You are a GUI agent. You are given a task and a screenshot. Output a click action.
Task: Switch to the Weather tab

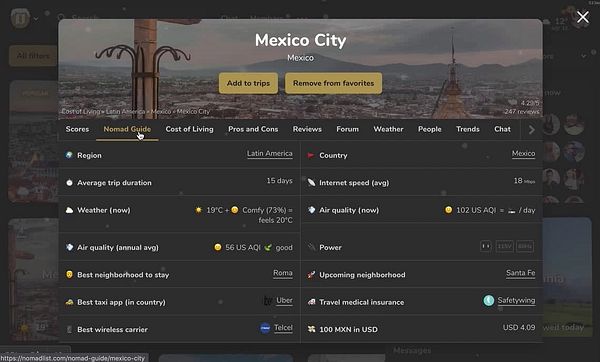[388, 129]
